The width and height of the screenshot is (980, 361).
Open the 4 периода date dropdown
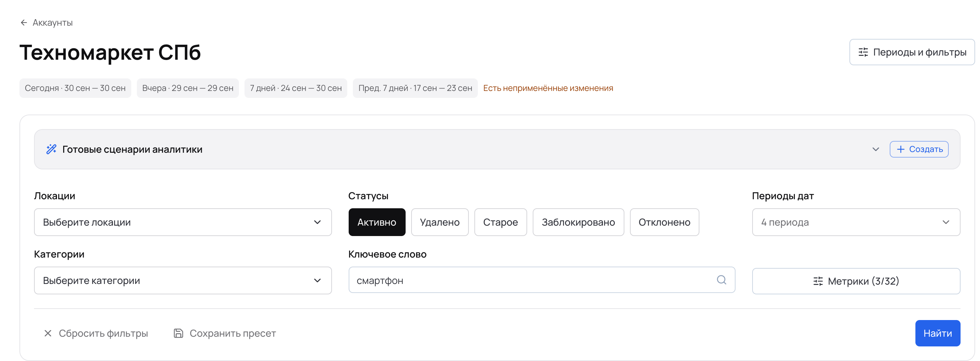(x=856, y=222)
